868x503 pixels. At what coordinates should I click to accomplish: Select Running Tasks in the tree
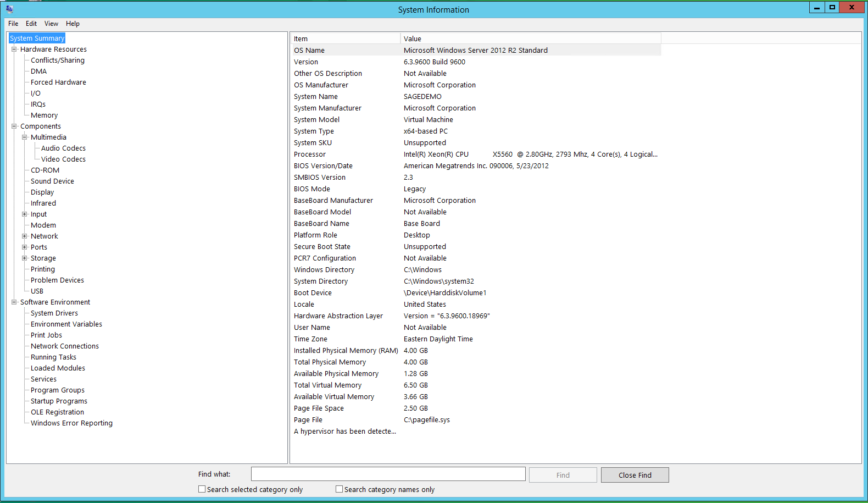click(x=53, y=357)
